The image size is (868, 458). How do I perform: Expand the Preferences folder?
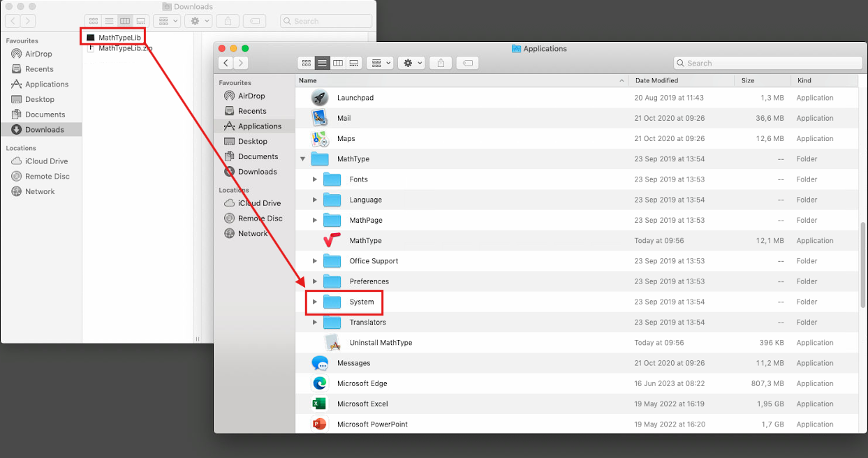tap(315, 281)
